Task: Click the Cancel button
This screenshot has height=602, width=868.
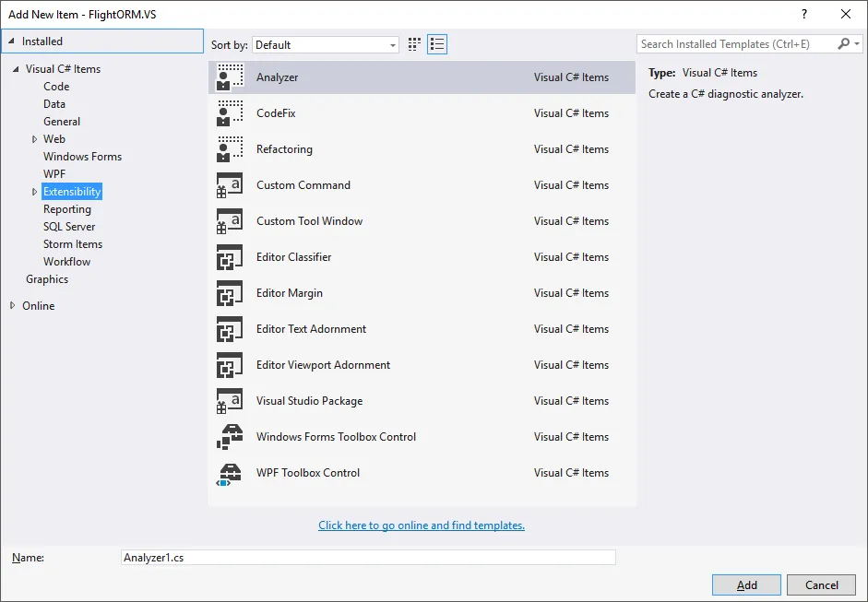Action: [x=822, y=584]
